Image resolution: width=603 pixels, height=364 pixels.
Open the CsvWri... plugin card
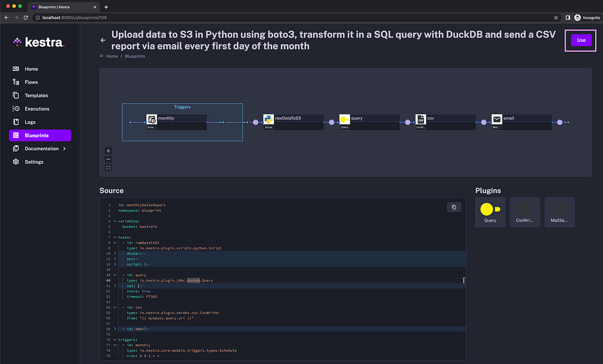click(x=524, y=212)
